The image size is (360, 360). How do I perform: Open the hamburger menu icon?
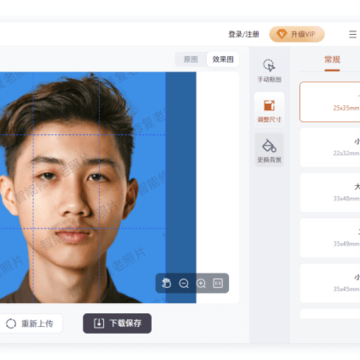click(x=353, y=34)
